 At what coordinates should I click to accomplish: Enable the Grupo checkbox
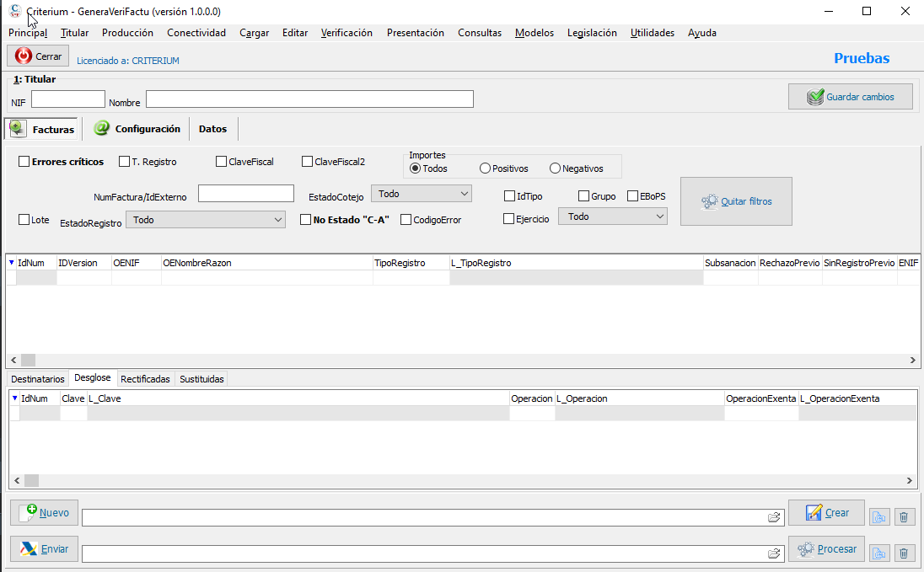pos(584,196)
